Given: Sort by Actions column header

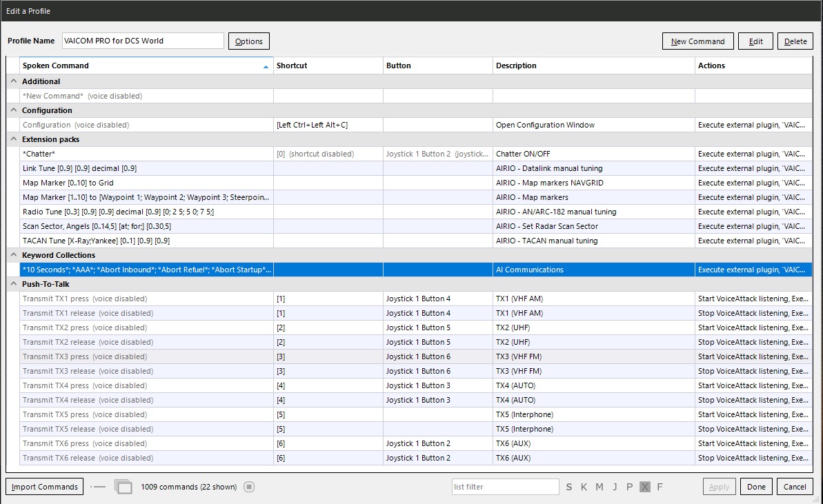Looking at the screenshot, I should coord(753,65).
